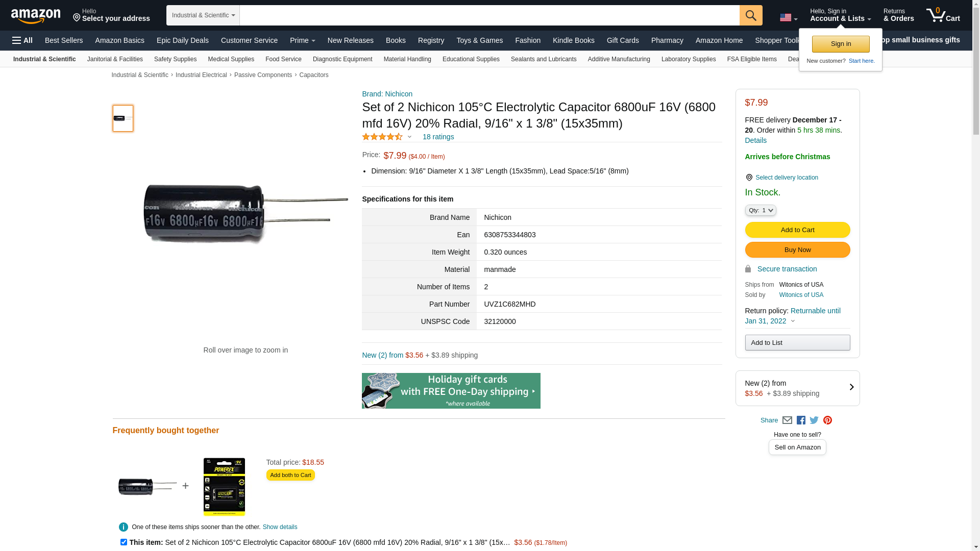Select the capacitor product thumbnail
980x551 pixels.
[123, 118]
